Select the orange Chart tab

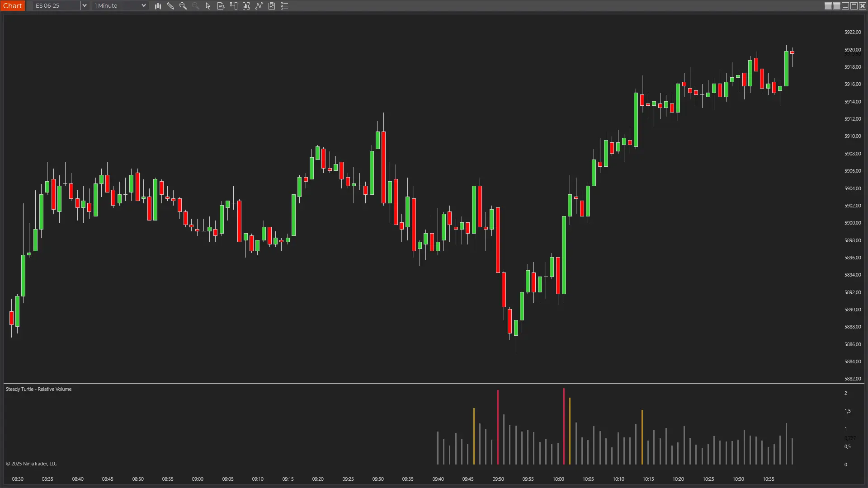coord(13,6)
